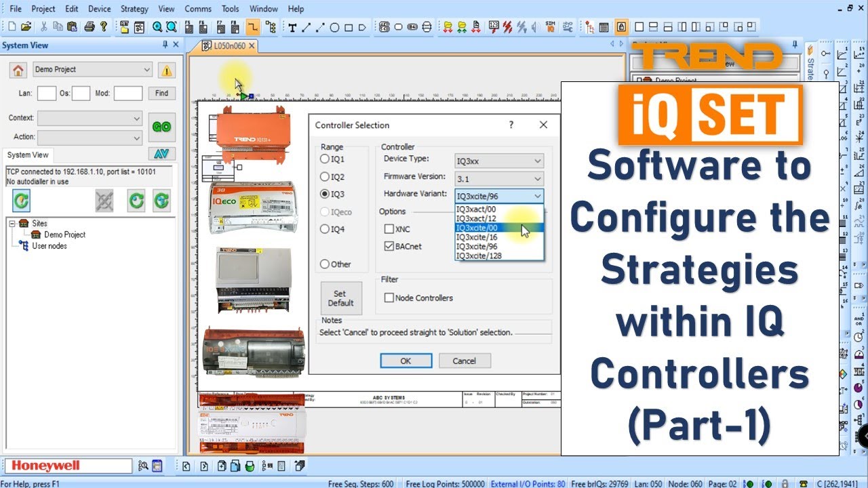Click the Lan input field
Screen dimensions: 868x488
pos(47,94)
